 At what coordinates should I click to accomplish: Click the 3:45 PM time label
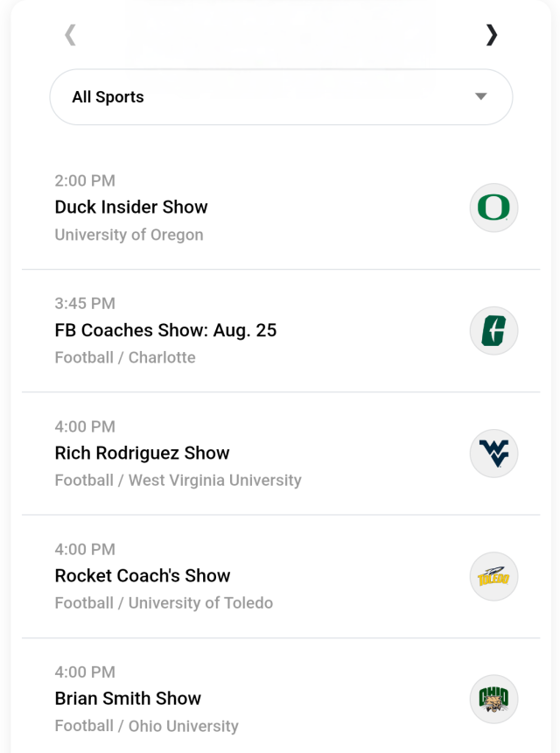tap(85, 304)
